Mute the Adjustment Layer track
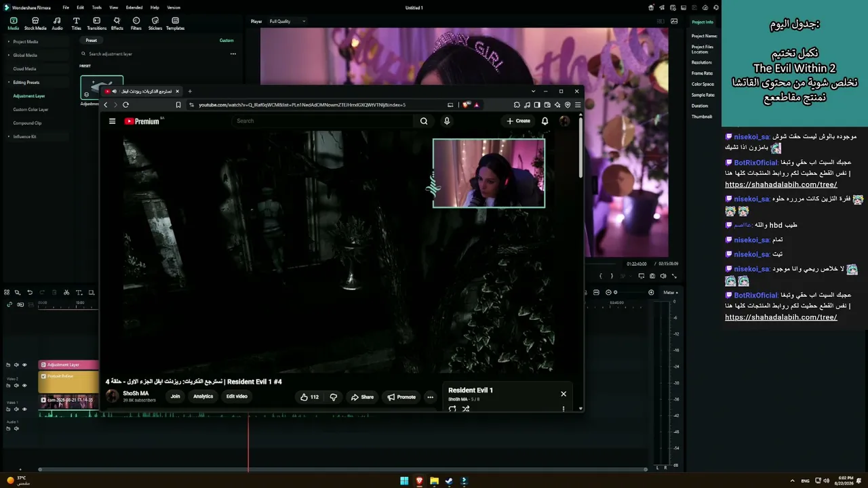 point(16,365)
